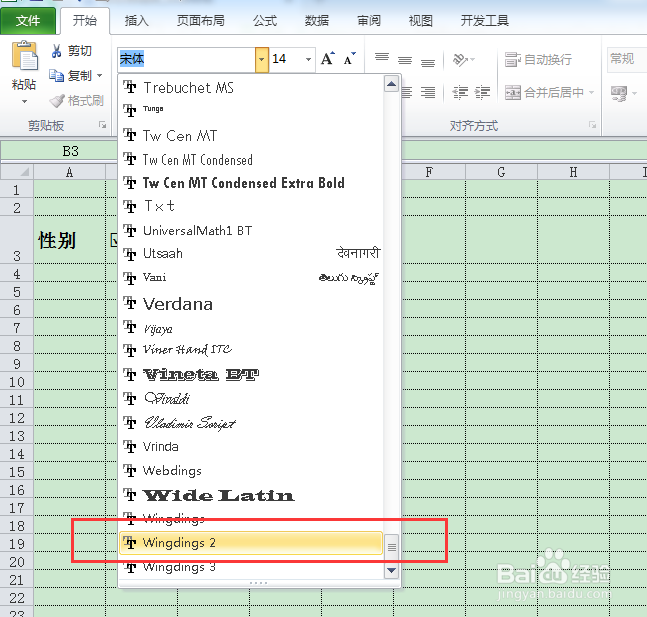Switch to Review (审阅) tab
This screenshot has height=617, width=647.
click(x=369, y=21)
